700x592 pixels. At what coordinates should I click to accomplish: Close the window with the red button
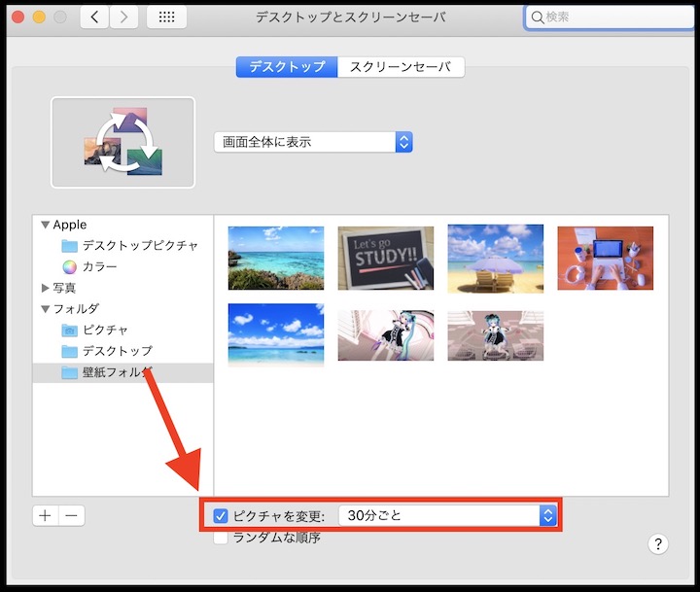[17, 17]
